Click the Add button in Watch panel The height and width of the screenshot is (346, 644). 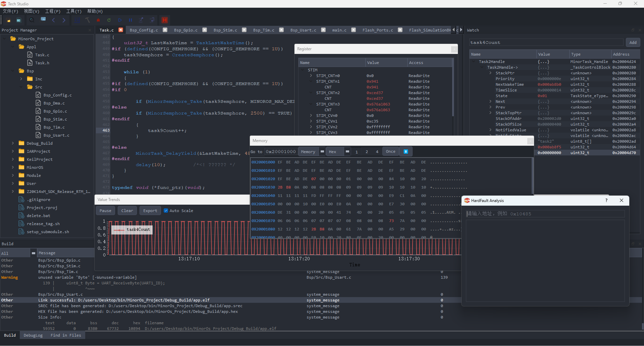[x=633, y=43]
